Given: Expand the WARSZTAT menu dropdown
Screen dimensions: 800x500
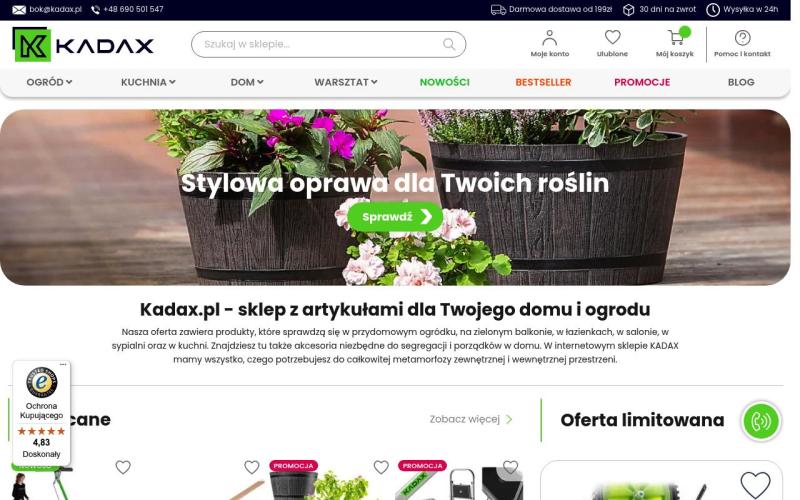Looking at the screenshot, I should click(x=345, y=82).
